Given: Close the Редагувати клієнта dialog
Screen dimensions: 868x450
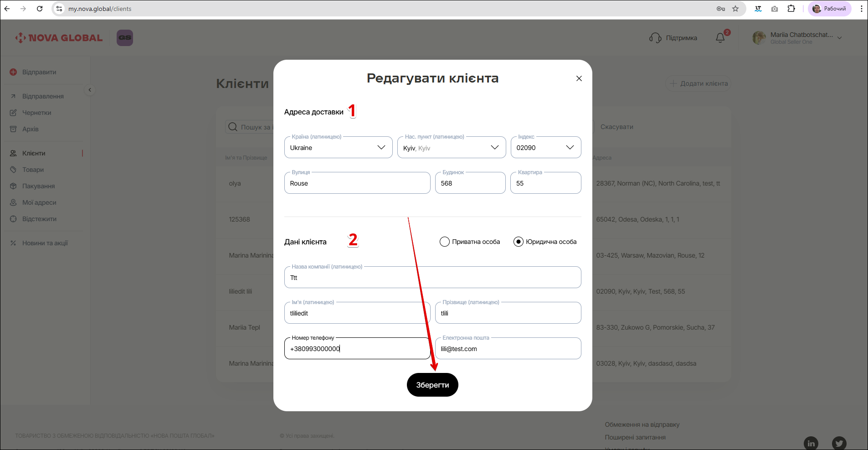Looking at the screenshot, I should click(x=579, y=78).
